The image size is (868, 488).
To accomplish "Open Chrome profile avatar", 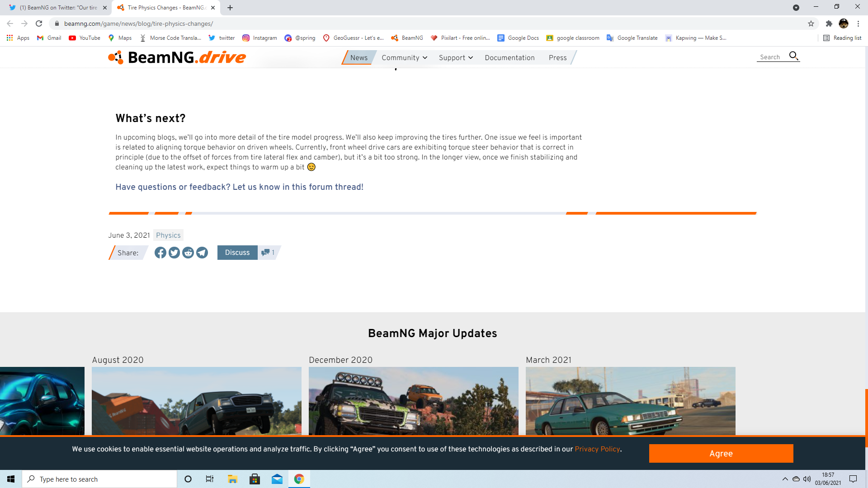I will [844, 23].
